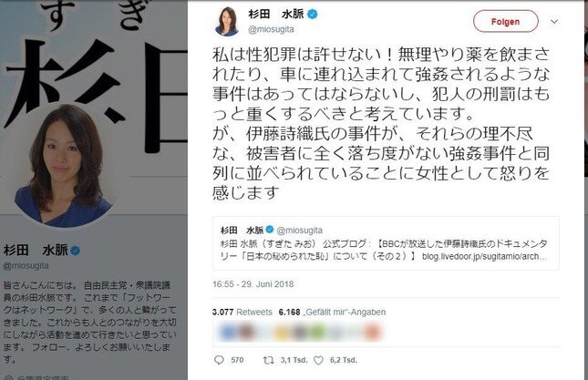Open the large profile photo on left
Viewport: 588px width, 380px height.
click(63, 166)
